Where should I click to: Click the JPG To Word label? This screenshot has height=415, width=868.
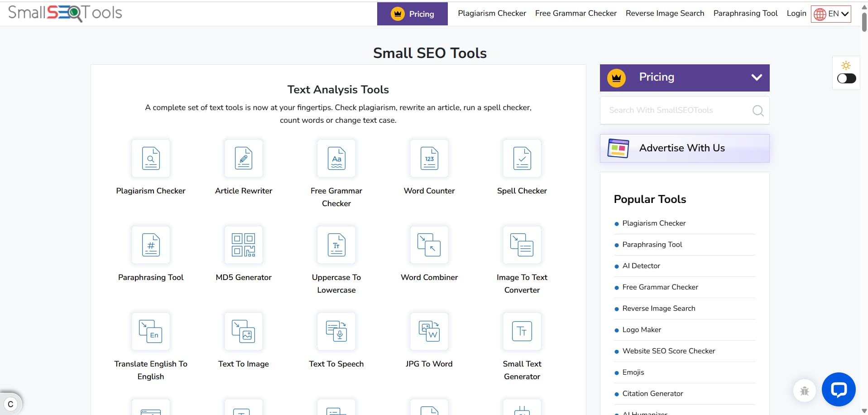pos(429,364)
